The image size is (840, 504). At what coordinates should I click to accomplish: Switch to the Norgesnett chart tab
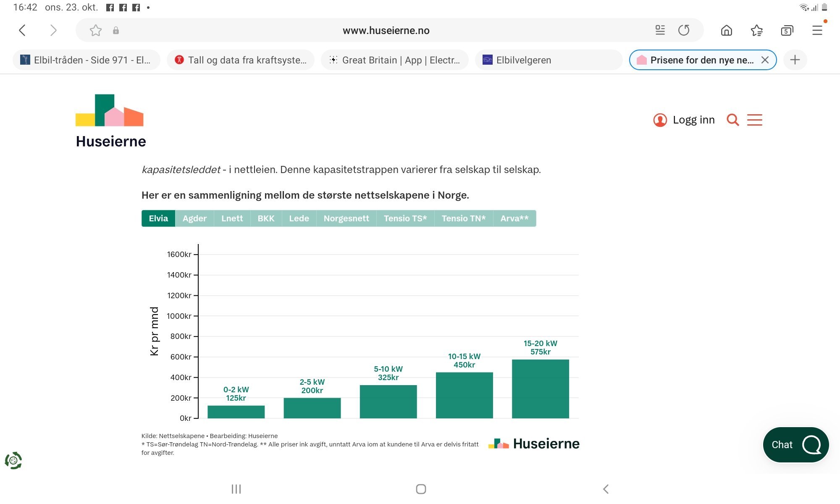coord(346,218)
